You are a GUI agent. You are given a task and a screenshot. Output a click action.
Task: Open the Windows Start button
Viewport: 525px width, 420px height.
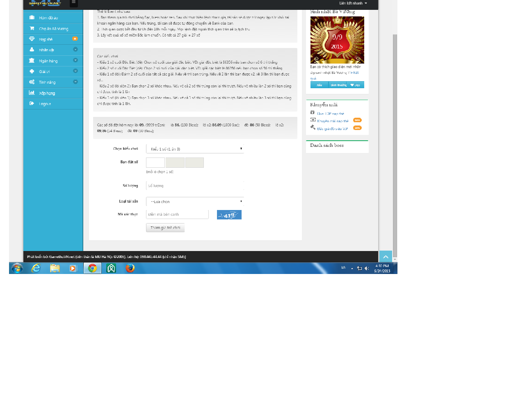pyautogui.click(x=17, y=268)
